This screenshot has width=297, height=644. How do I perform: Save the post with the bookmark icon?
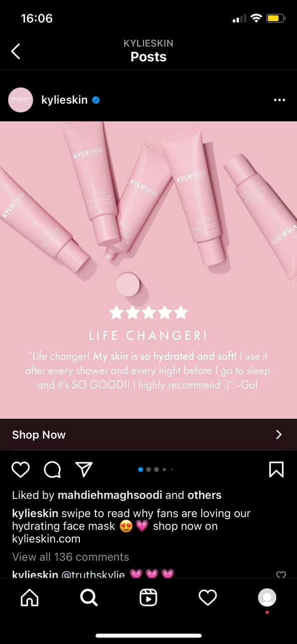276,469
